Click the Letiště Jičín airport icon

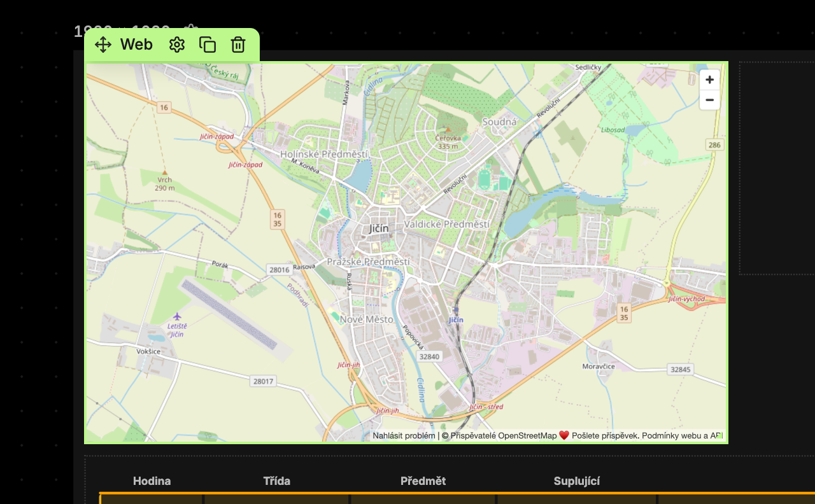(177, 316)
